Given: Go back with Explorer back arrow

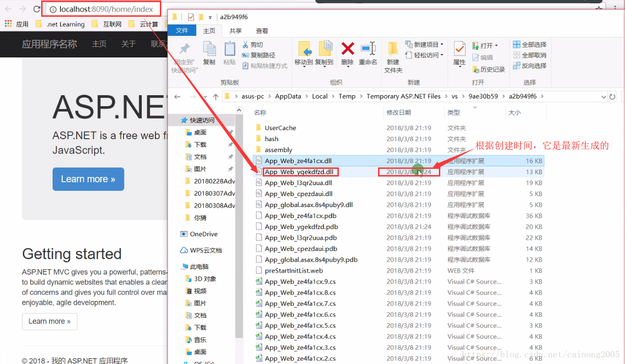Looking at the screenshot, I should (x=178, y=97).
